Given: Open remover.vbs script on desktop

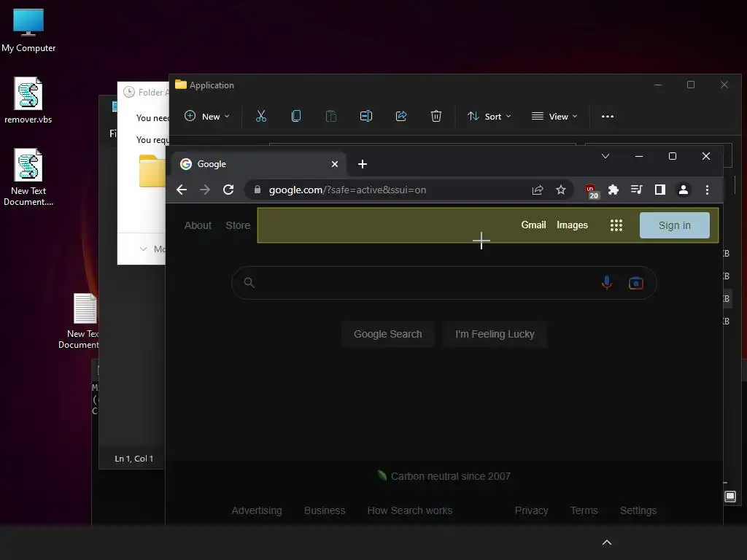Looking at the screenshot, I should [28, 100].
